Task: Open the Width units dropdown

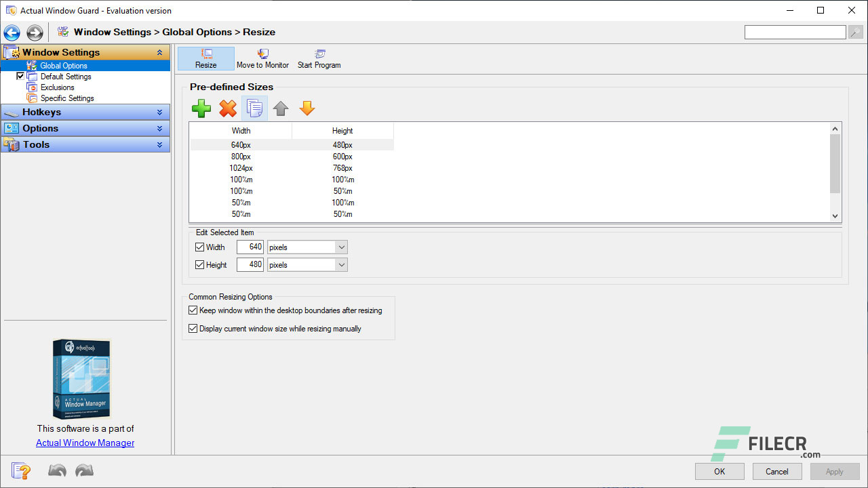Action: click(307, 247)
